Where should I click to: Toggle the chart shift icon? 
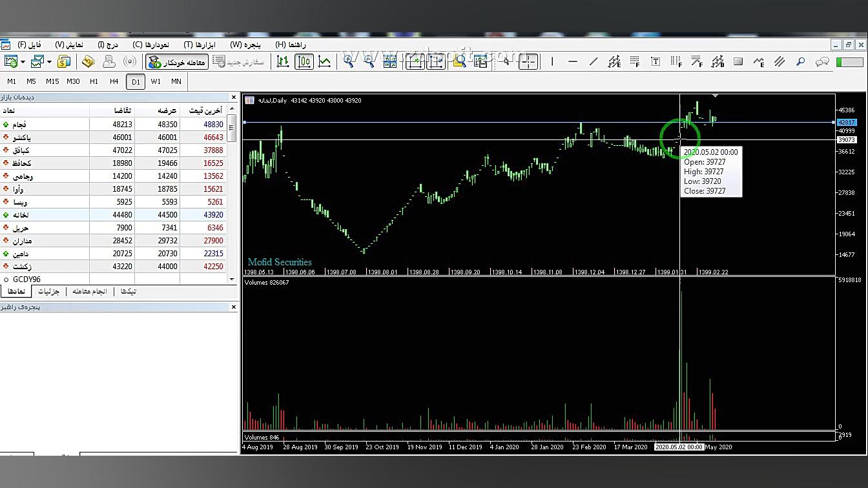[436, 61]
